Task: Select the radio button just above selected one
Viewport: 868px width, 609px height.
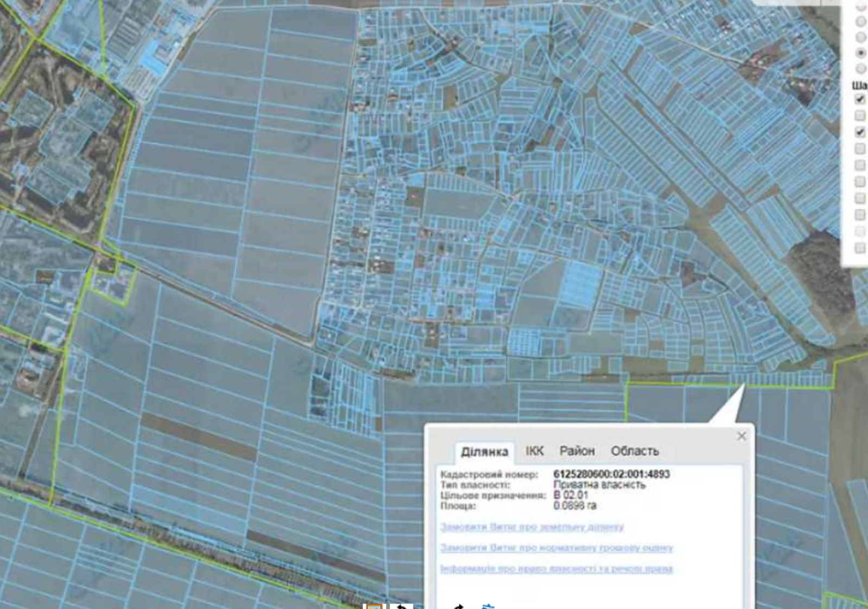Action: click(860, 37)
